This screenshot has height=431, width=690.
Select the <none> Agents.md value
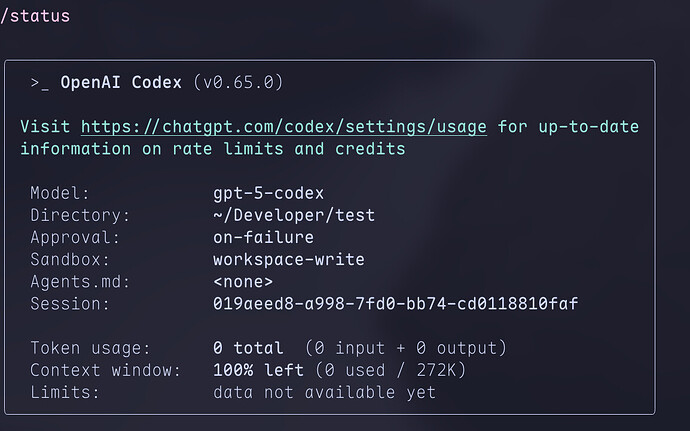click(x=243, y=282)
